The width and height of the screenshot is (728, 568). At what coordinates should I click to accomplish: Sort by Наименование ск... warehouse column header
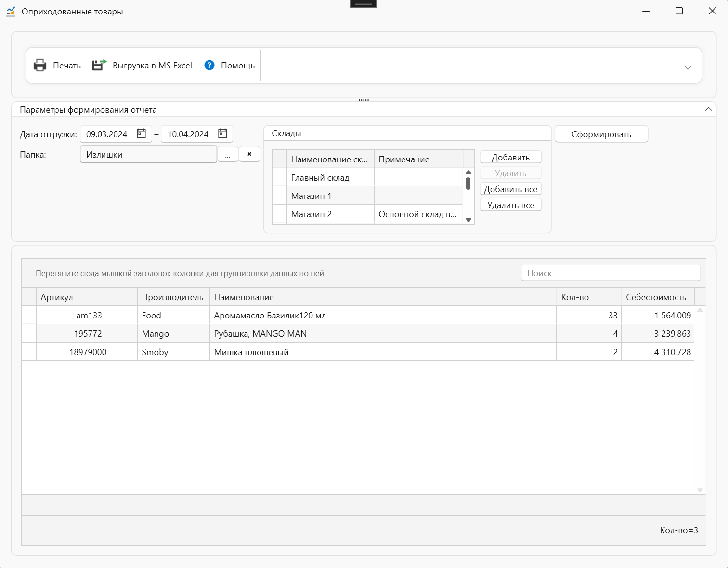pyautogui.click(x=330, y=159)
